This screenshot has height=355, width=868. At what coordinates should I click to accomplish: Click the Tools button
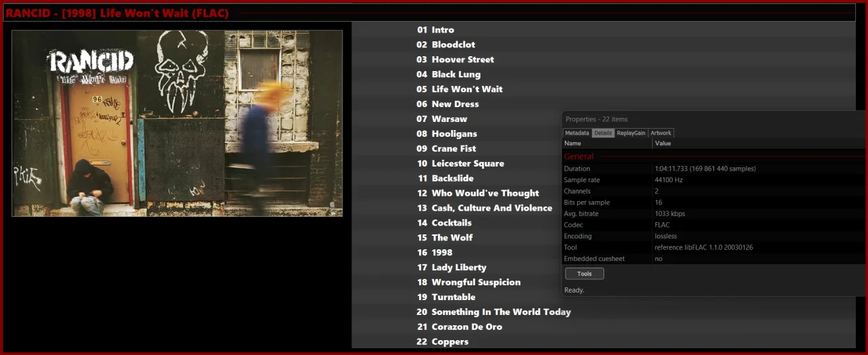(584, 274)
